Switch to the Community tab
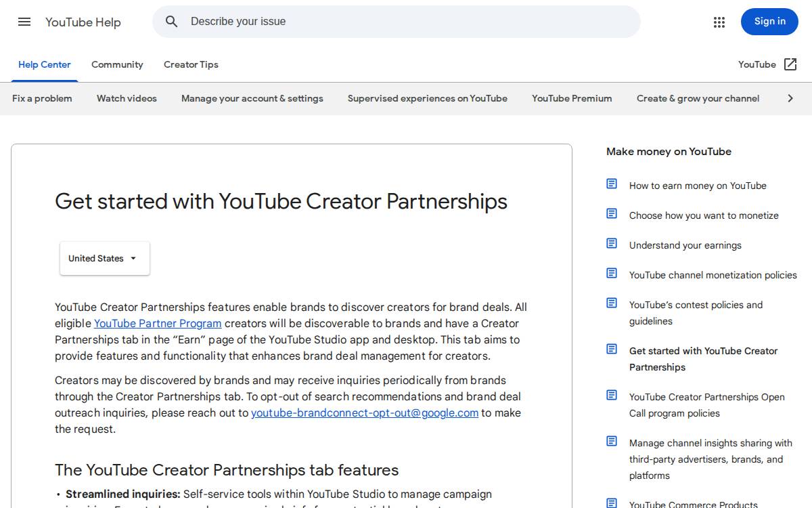Image resolution: width=812 pixels, height=508 pixels. click(117, 65)
